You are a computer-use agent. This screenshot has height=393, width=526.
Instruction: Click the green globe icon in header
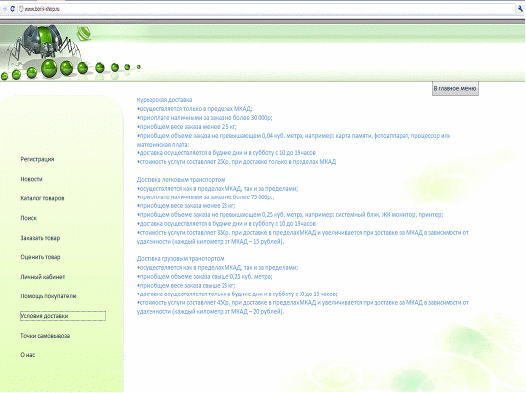(x=84, y=34)
